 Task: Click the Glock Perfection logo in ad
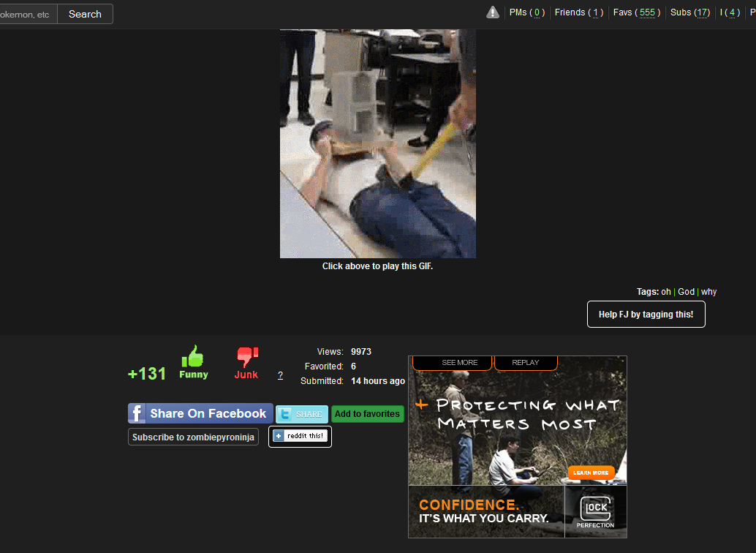click(x=595, y=511)
